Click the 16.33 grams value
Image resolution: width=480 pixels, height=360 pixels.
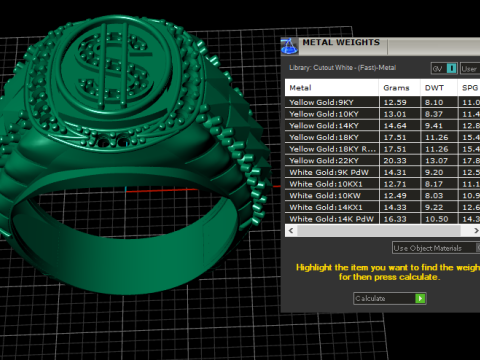(x=395, y=219)
